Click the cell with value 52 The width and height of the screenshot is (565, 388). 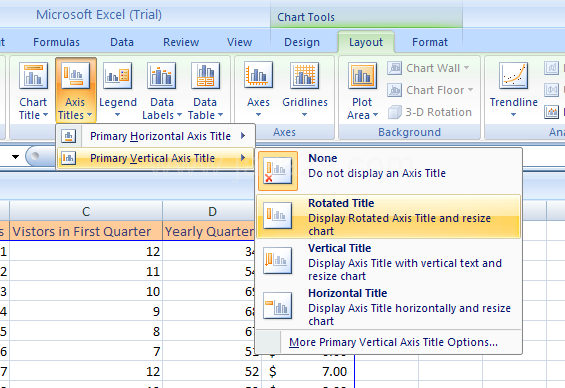[x=212, y=371]
